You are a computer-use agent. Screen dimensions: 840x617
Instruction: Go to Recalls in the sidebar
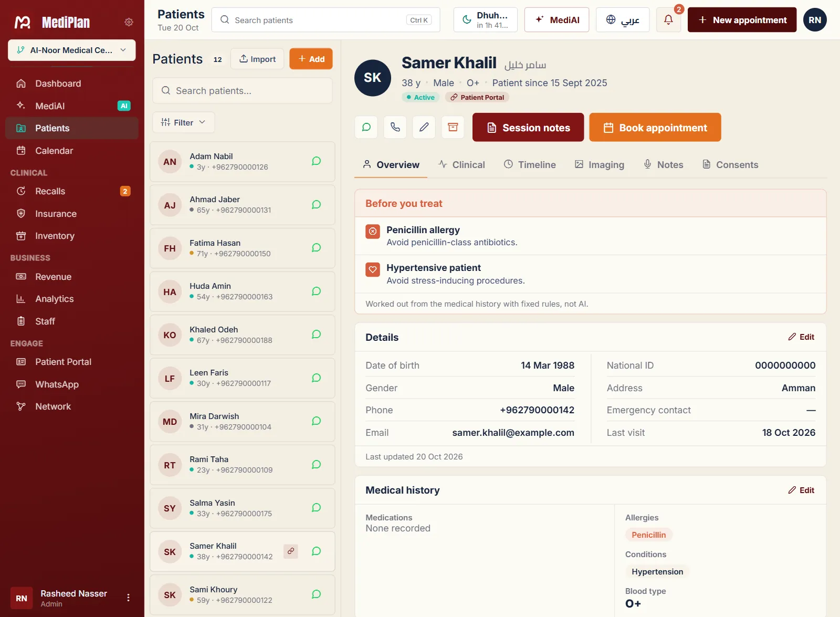click(x=72, y=191)
